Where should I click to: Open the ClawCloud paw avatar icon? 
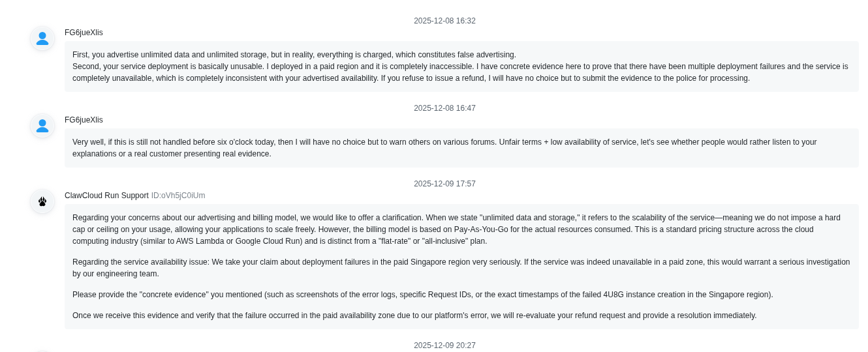click(x=42, y=201)
